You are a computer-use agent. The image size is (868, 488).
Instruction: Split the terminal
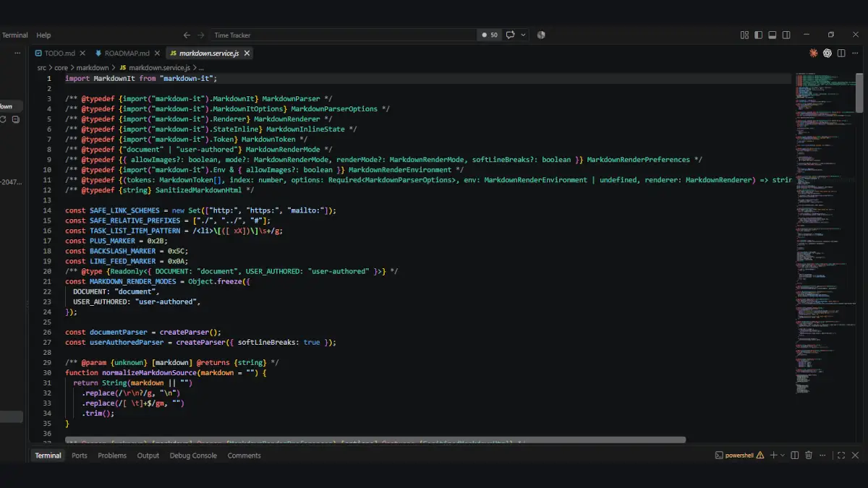[795, 455]
